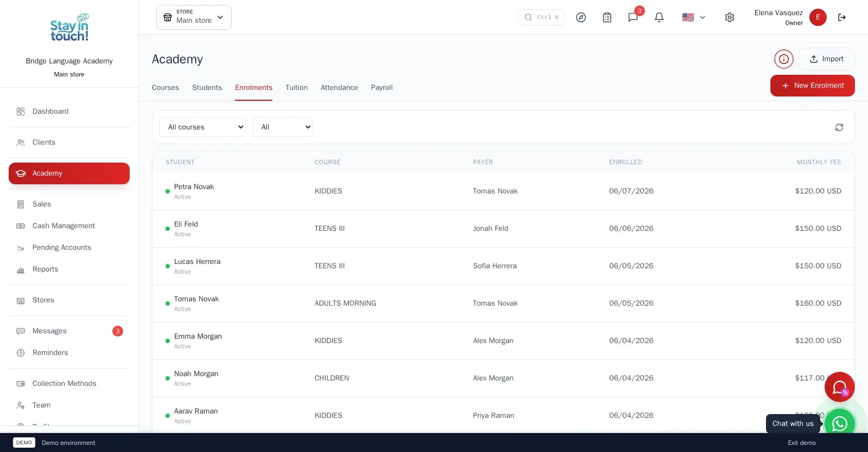Click the logout icon
Screen dimensions: 868x452
tap(842, 17)
